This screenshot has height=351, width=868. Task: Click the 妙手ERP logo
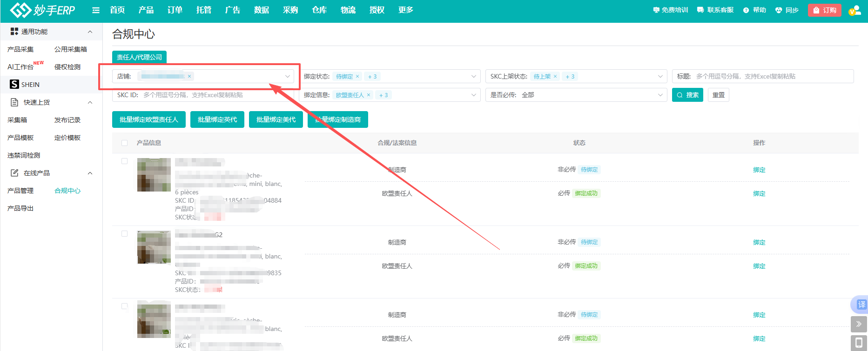click(x=43, y=10)
